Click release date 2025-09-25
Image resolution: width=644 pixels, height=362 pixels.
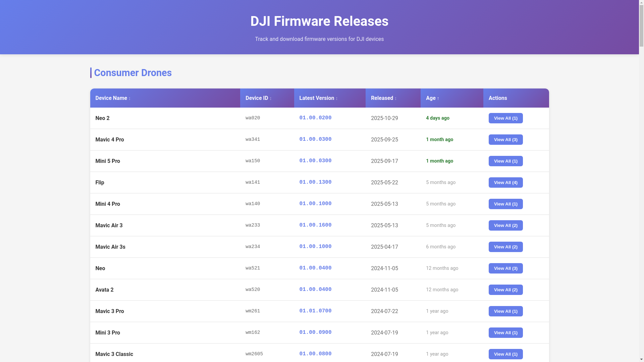click(384, 140)
